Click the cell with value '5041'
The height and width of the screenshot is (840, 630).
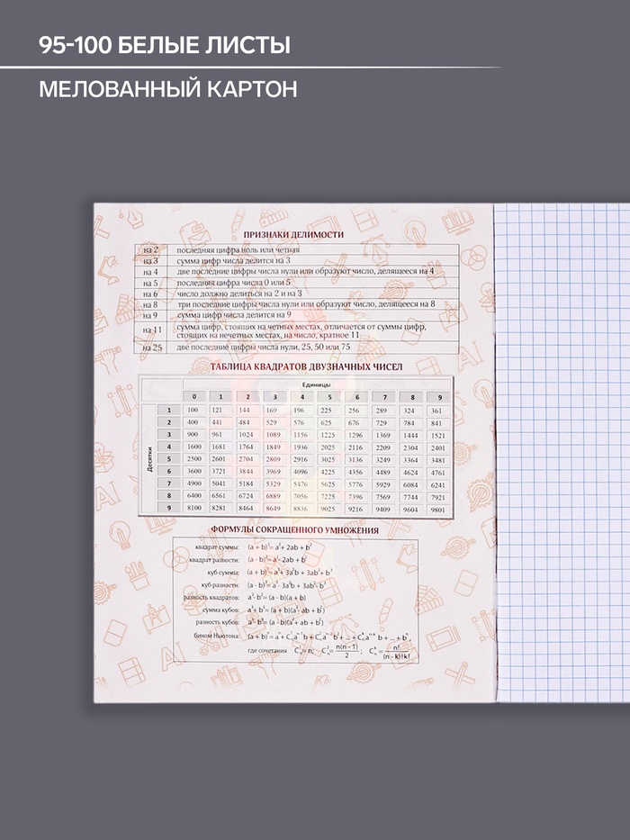219,483
